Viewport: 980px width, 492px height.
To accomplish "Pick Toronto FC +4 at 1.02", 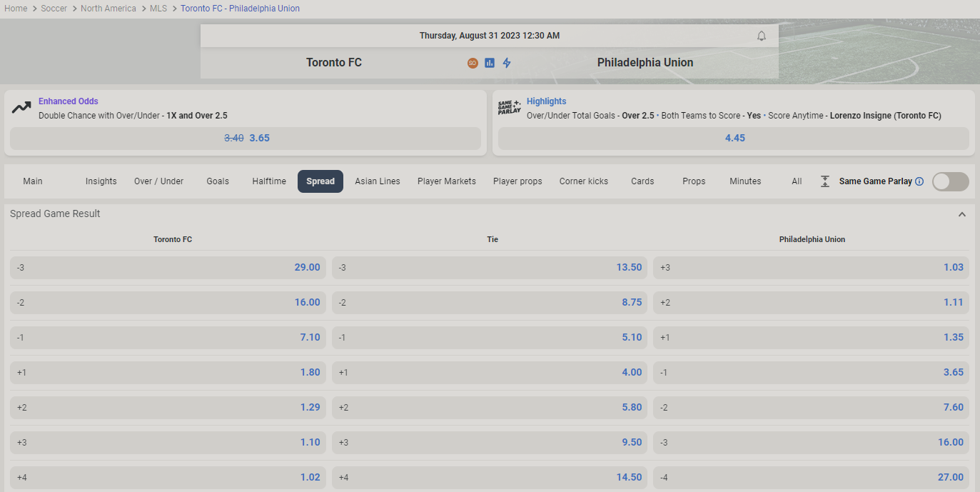I will (x=168, y=478).
